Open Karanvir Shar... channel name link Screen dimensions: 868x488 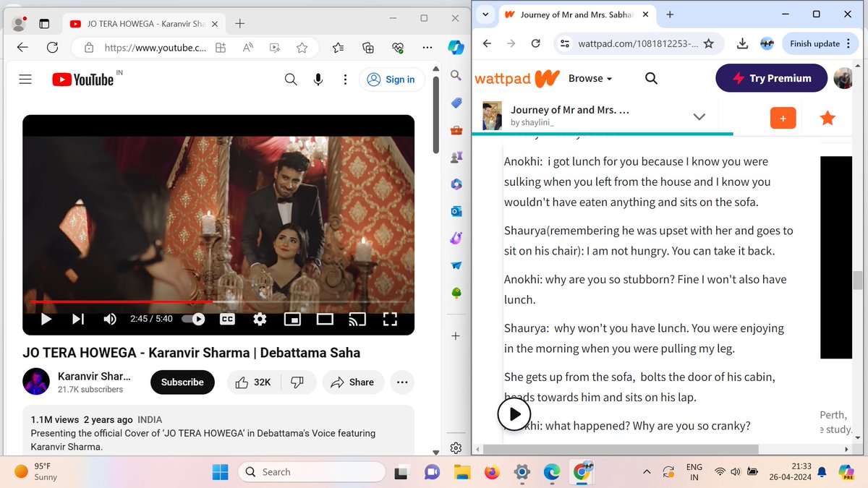pyautogui.click(x=94, y=376)
